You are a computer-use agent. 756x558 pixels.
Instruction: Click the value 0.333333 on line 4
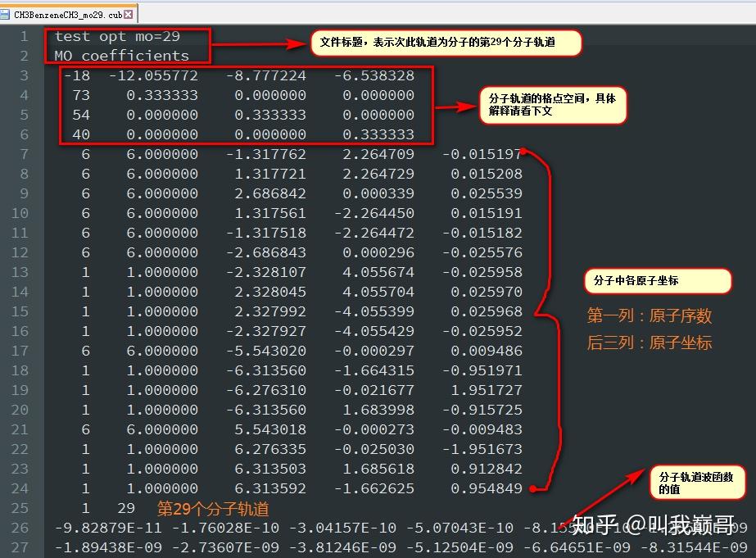click(x=164, y=95)
